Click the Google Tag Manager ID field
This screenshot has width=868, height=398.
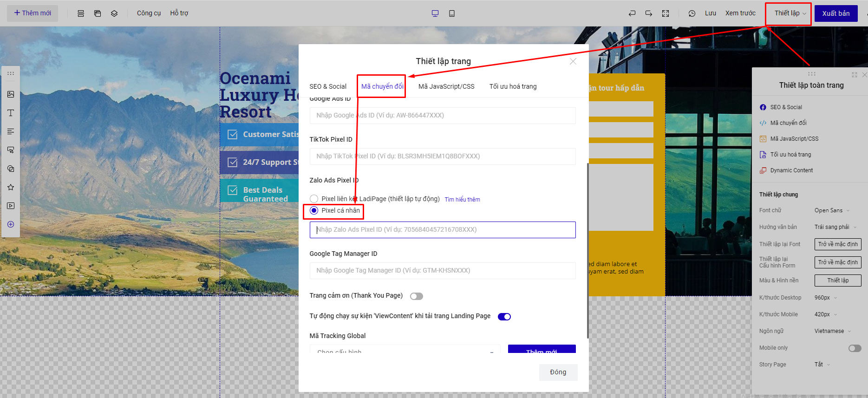click(x=442, y=270)
